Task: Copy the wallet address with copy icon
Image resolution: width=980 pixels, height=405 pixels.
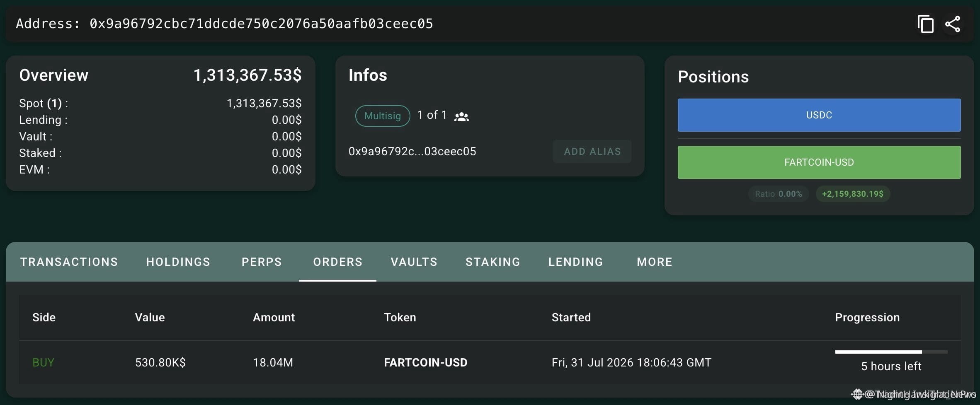Action: [925, 24]
